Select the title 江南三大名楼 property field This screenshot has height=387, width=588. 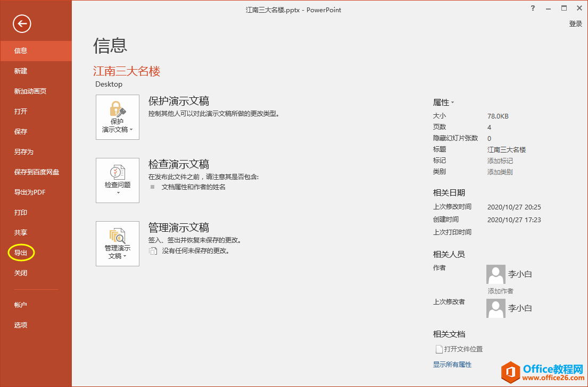pyautogui.click(x=508, y=149)
